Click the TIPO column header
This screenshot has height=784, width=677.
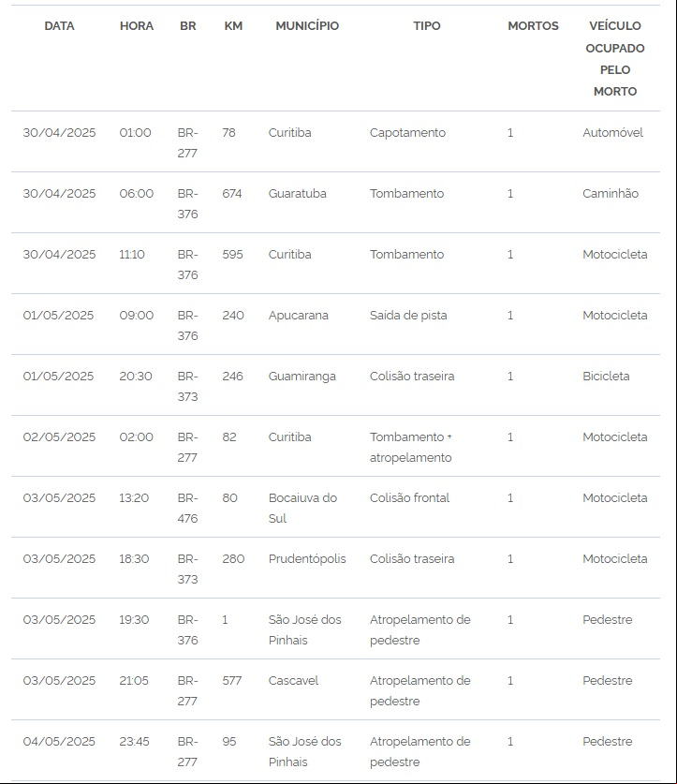427,26
